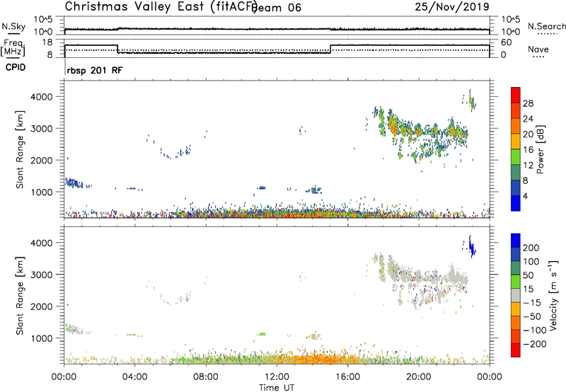
Task: Click the frequency step-down line near 03:00
Action: tap(117, 49)
